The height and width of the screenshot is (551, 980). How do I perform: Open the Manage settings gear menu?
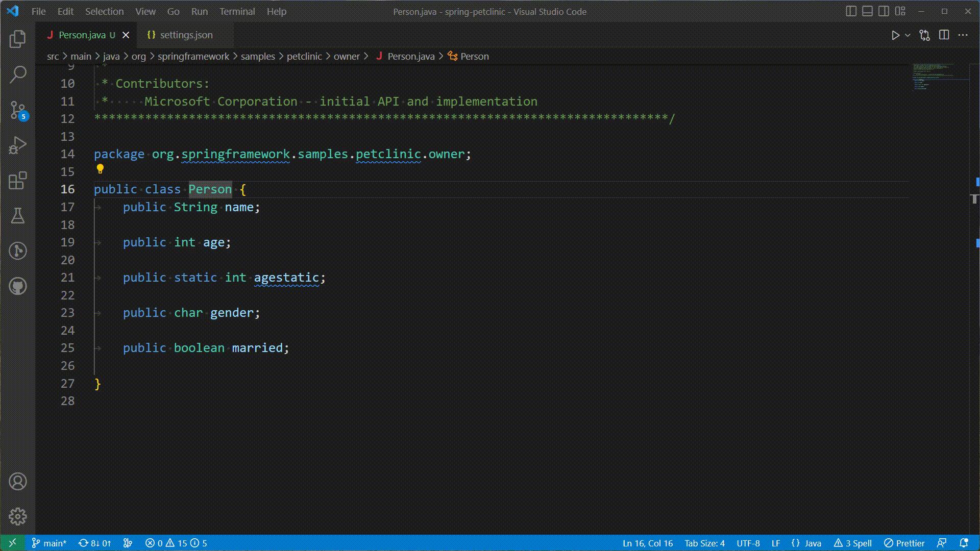18,516
